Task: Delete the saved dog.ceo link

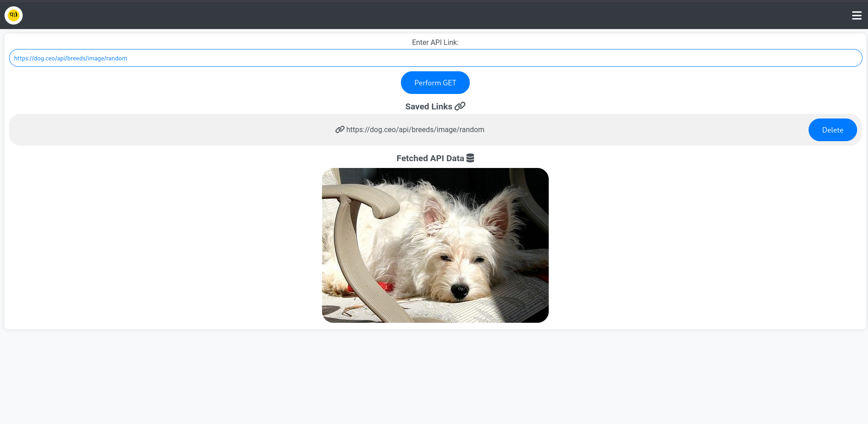Action: 832,130
